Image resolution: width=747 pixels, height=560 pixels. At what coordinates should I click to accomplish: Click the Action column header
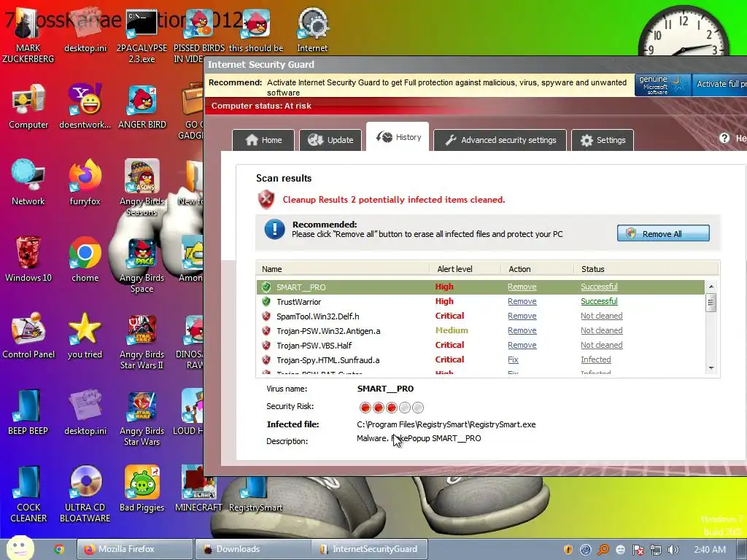(537, 269)
